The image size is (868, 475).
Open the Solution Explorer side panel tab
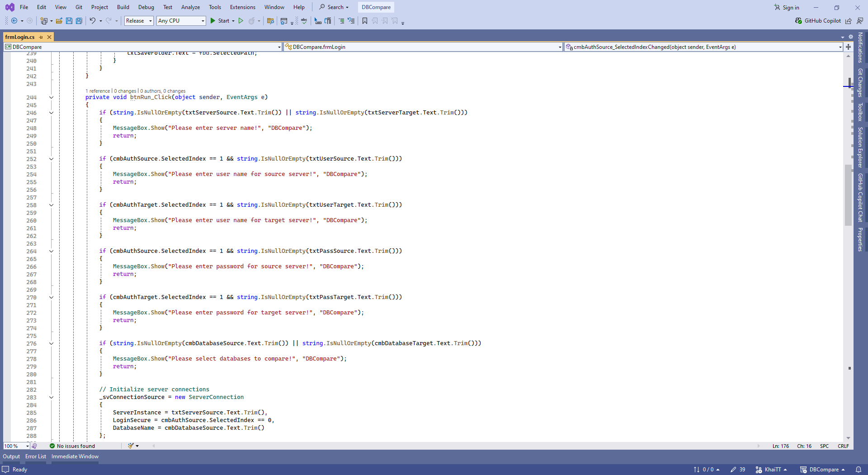(860, 147)
